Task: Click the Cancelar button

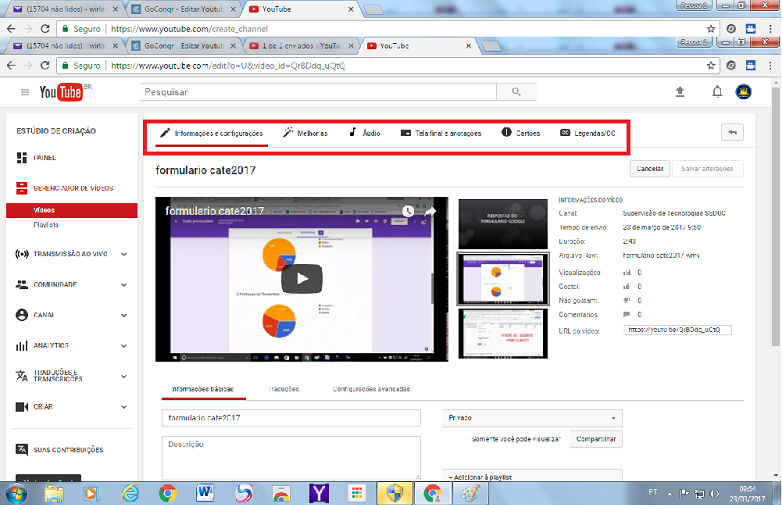Action: pyautogui.click(x=650, y=169)
